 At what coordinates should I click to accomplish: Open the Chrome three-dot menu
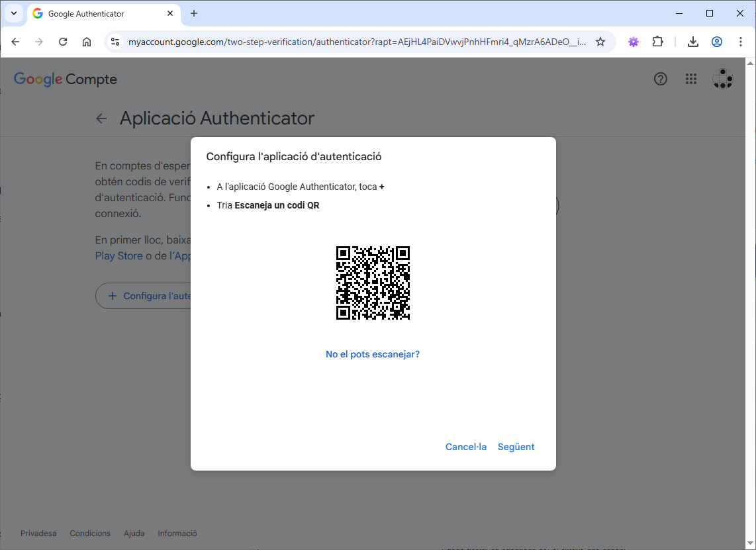741,41
